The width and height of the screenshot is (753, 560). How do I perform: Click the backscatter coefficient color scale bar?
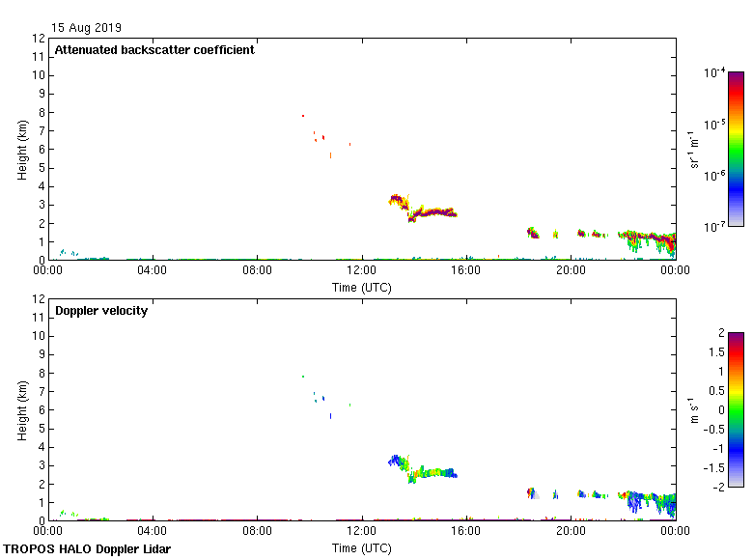coord(736,149)
